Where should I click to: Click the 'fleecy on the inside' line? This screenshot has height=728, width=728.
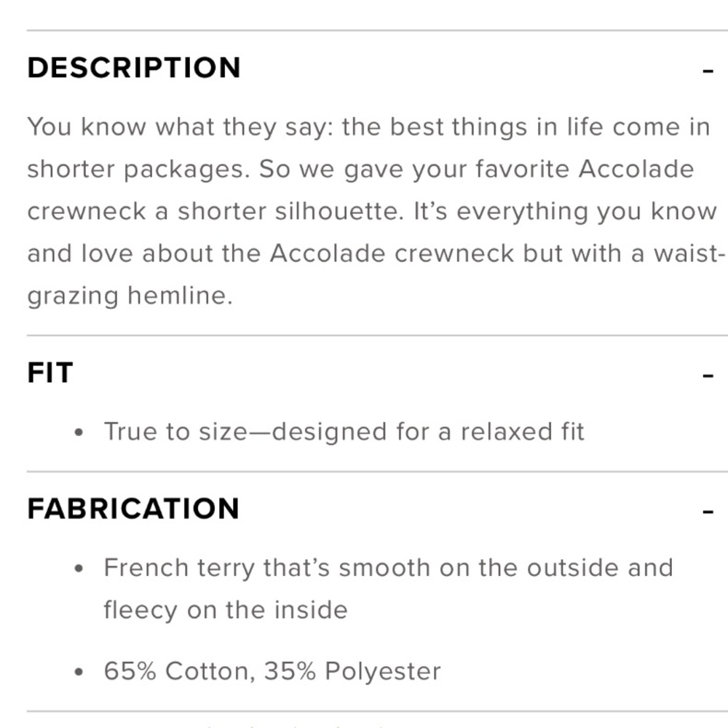pos(226,610)
